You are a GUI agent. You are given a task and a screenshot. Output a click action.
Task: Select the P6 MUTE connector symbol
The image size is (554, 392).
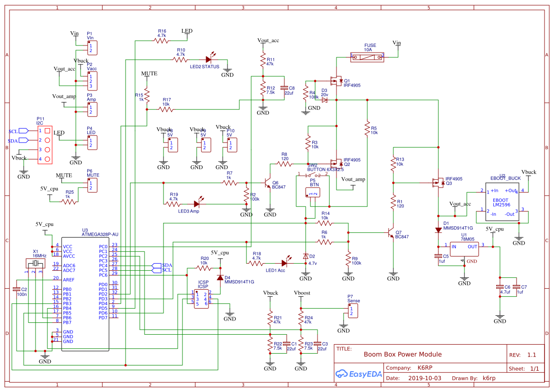92,185
